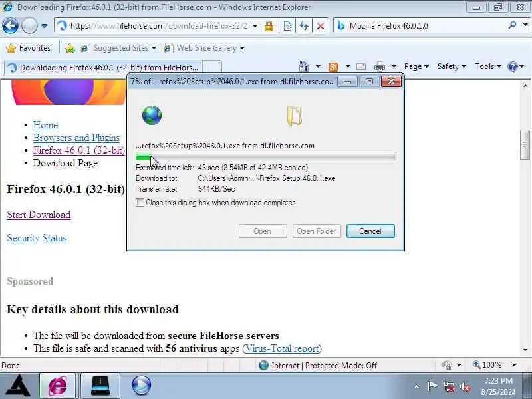Stop page loading with red X
The image size is (532, 399).
pos(320,26)
